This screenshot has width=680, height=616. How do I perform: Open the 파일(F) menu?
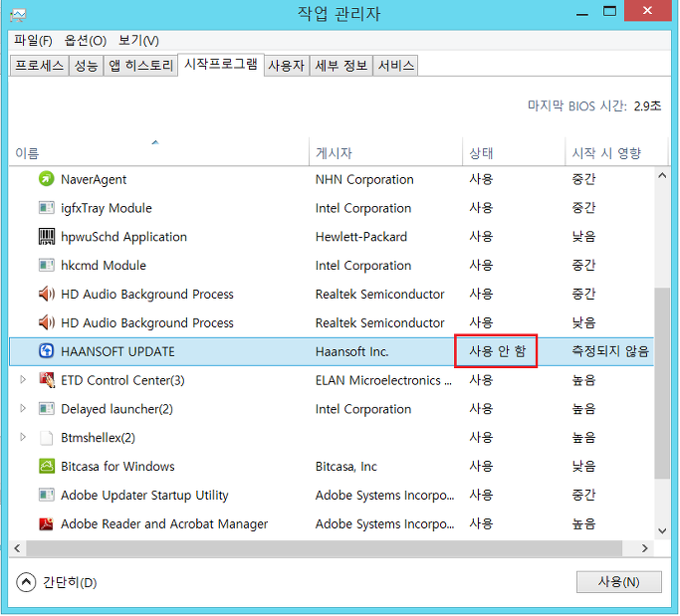(34, 41)
